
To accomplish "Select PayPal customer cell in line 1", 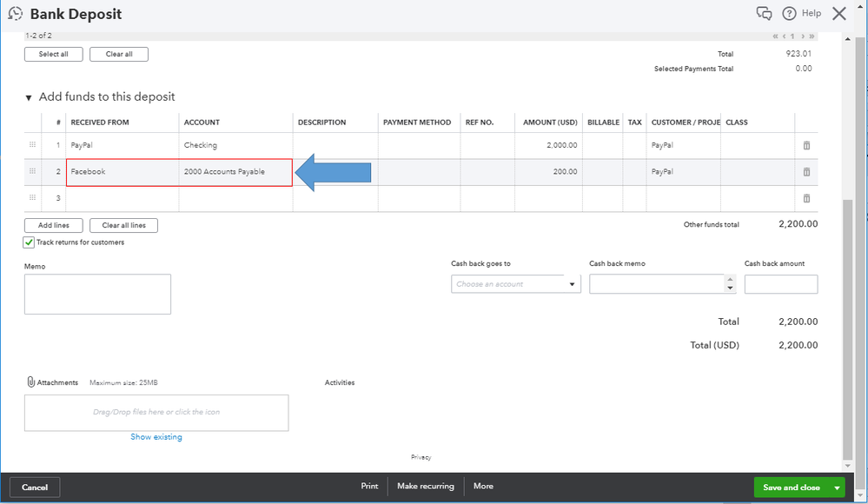I will click(x=684, y=145).
